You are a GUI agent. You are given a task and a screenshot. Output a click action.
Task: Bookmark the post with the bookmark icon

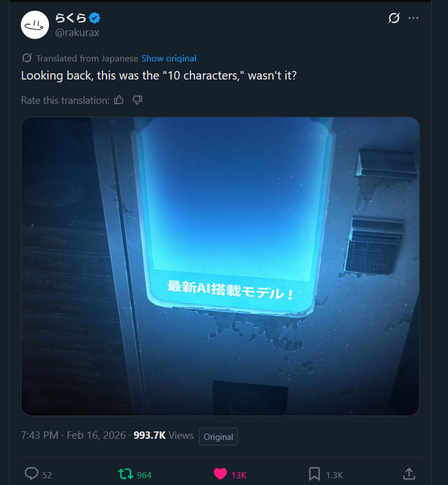(314, 474)
